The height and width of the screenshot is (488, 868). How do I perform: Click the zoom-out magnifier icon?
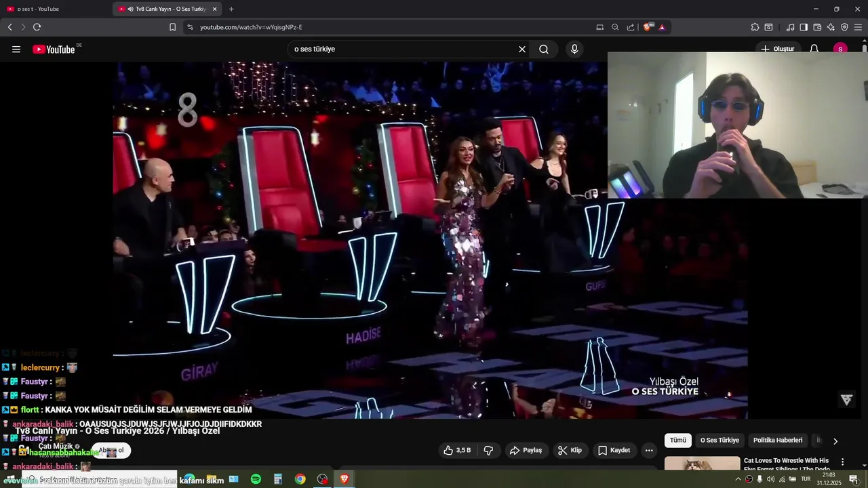(615, 27)
